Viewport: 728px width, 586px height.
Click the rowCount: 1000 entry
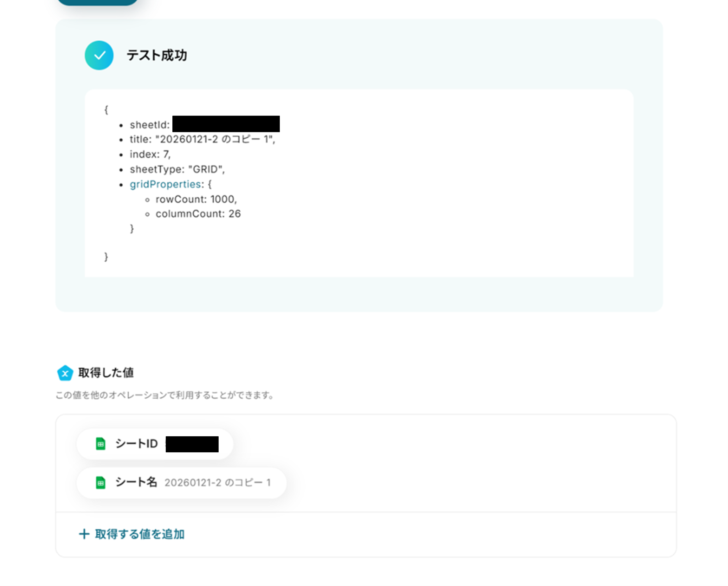click(x=196, y=199)
